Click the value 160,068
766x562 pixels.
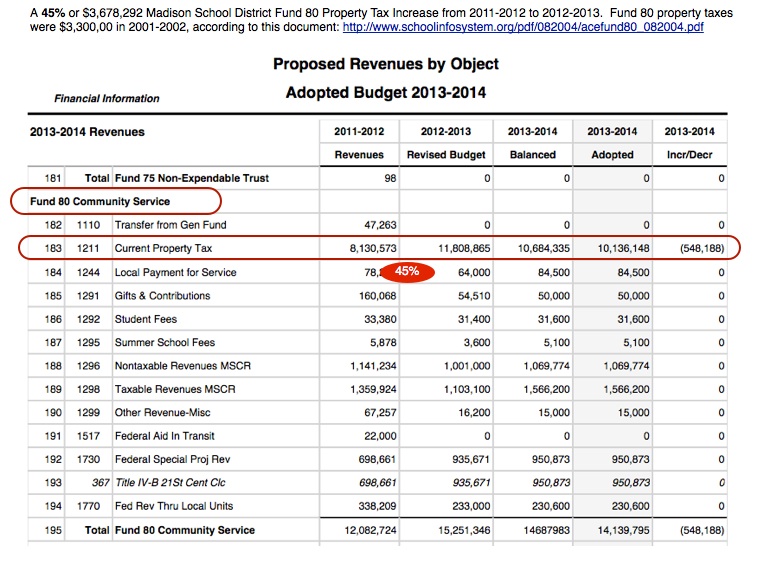tap(378, 296)
